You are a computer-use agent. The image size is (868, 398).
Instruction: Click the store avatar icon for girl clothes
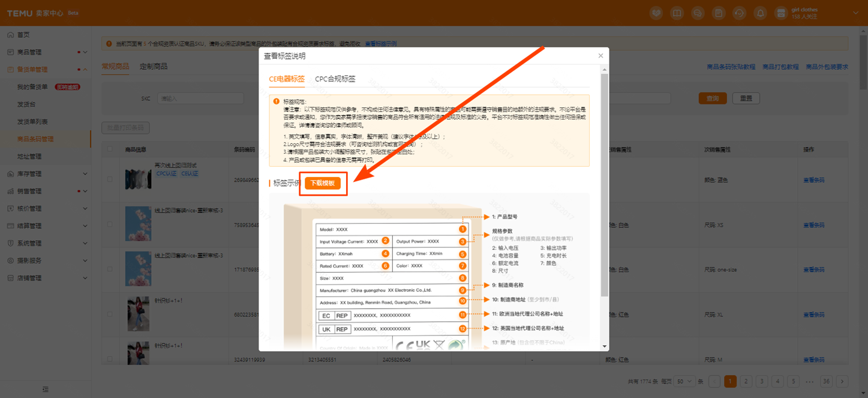tap(781, 13)
